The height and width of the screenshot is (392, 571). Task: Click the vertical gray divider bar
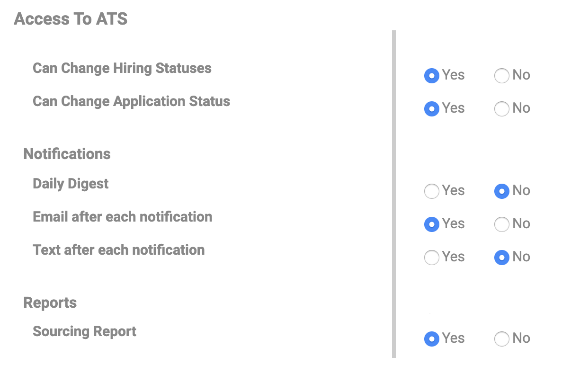click(393, 189)
